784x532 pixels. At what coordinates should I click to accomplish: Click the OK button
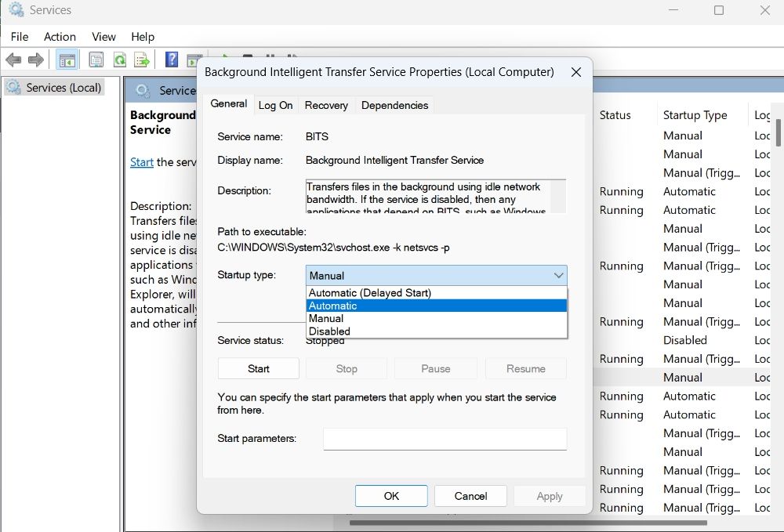[391, 495]
